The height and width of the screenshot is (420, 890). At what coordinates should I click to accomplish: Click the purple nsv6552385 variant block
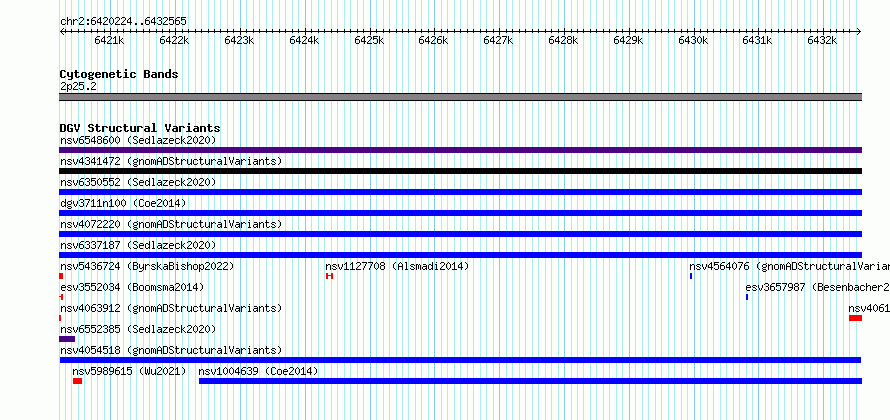(x=67, y=339)
